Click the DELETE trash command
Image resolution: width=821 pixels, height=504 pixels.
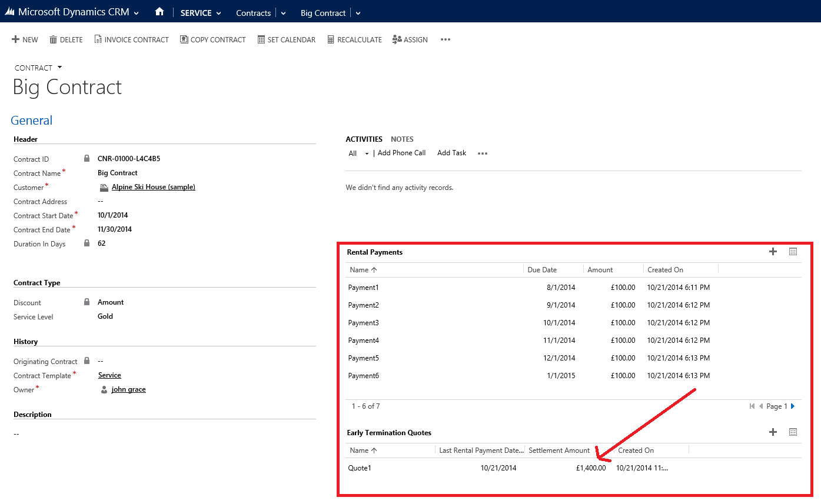click(x=66, y=39)
